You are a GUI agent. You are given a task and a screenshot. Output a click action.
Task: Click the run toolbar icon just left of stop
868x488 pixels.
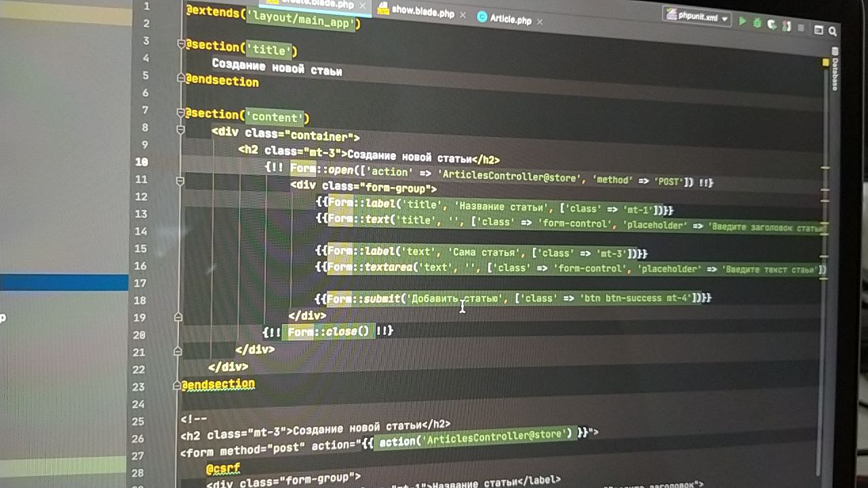(x=787, y=26)
